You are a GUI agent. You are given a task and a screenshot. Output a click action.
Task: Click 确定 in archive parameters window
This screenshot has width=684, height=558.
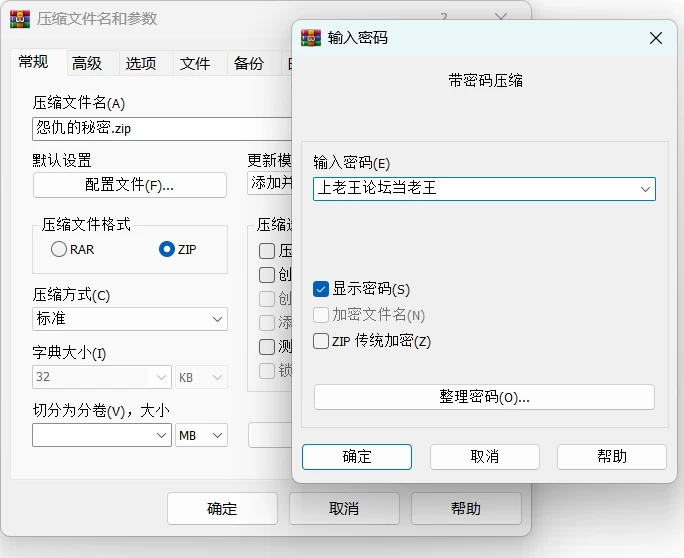pyautogui.click(x=222, y=509)
